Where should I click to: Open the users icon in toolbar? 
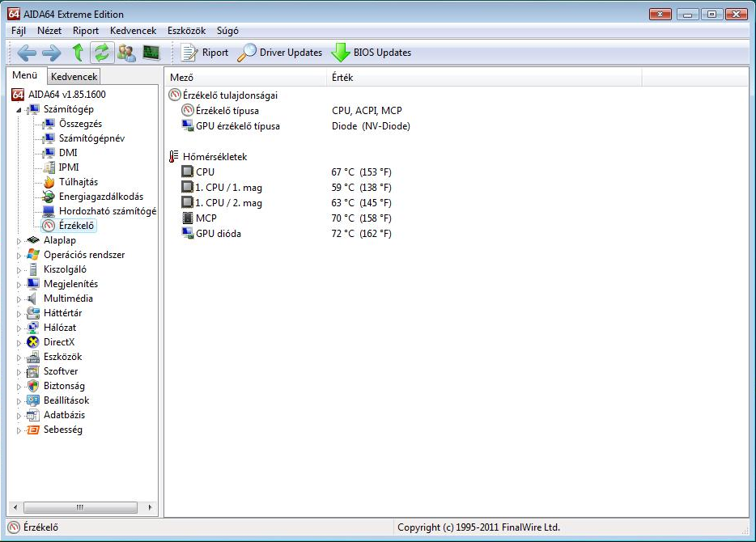[126, 53]
